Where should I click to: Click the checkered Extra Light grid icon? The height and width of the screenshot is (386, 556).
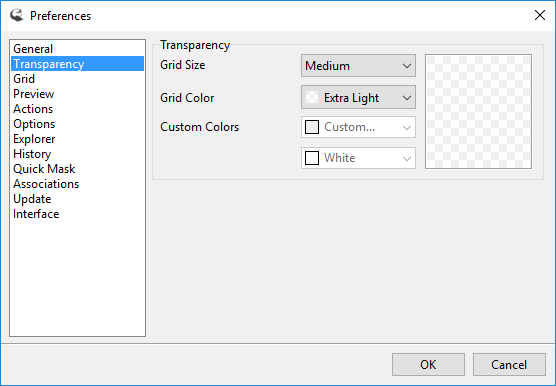coord(312,97)
